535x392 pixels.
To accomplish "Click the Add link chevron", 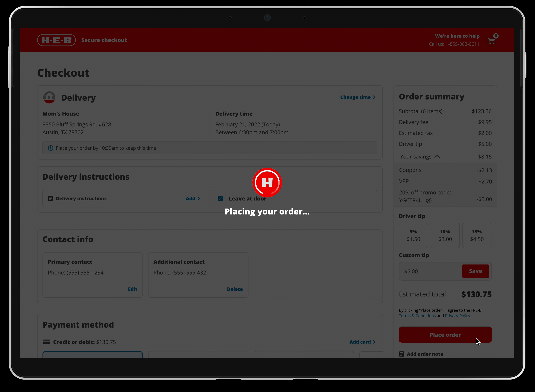I will pyautogui.click(x=199, y=199).
